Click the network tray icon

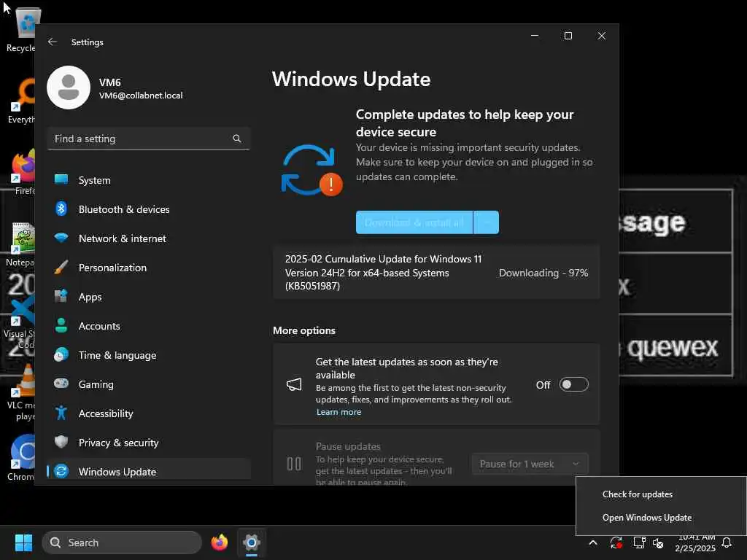point(639,542)
